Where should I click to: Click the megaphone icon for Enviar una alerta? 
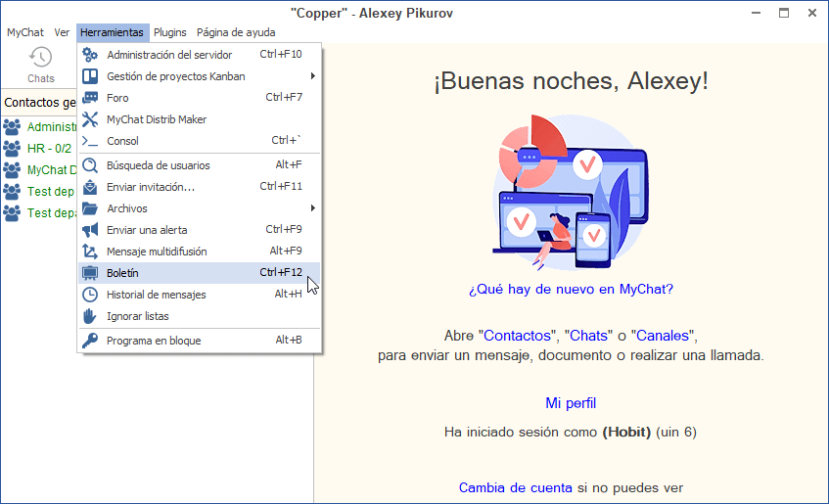coord(90,230)
